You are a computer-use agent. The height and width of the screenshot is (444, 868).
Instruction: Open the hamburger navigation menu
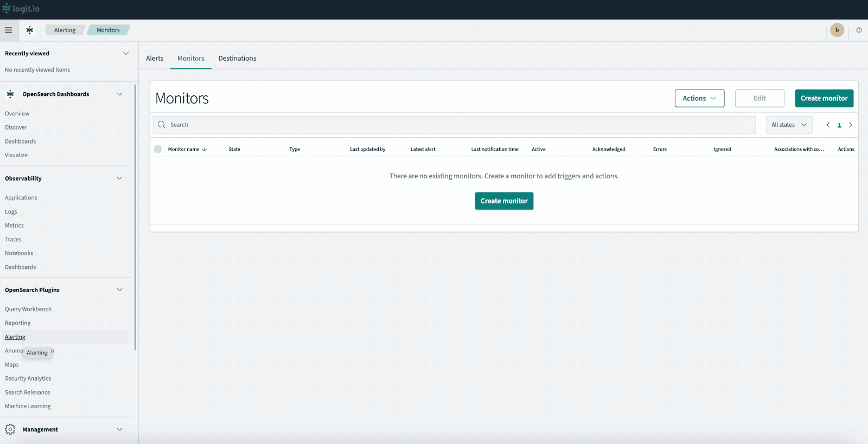9,30
